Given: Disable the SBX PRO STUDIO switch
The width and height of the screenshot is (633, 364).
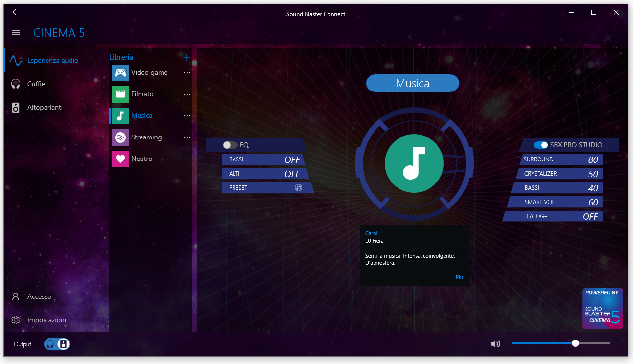Looking at the screenshot, I should [x=541, y=145].
